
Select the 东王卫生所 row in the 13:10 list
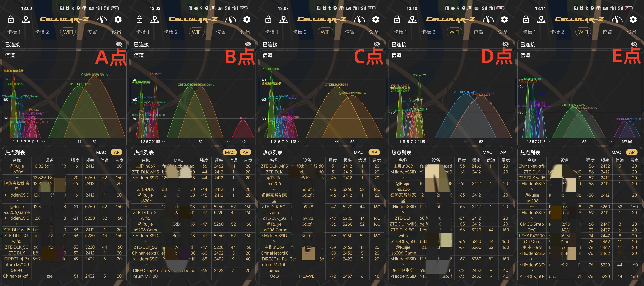(x=451, y=270)
